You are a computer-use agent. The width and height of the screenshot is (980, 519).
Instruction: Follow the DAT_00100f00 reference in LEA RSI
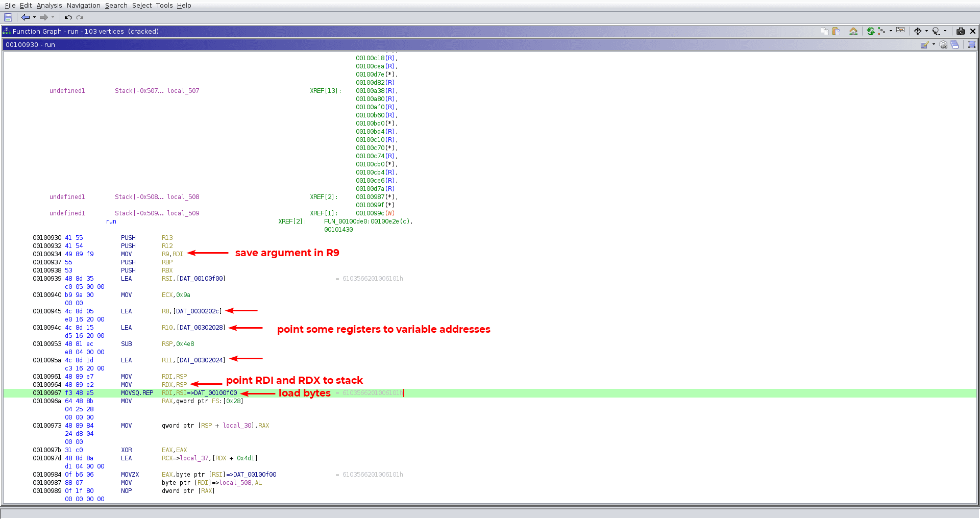click(x=201, y=279)
